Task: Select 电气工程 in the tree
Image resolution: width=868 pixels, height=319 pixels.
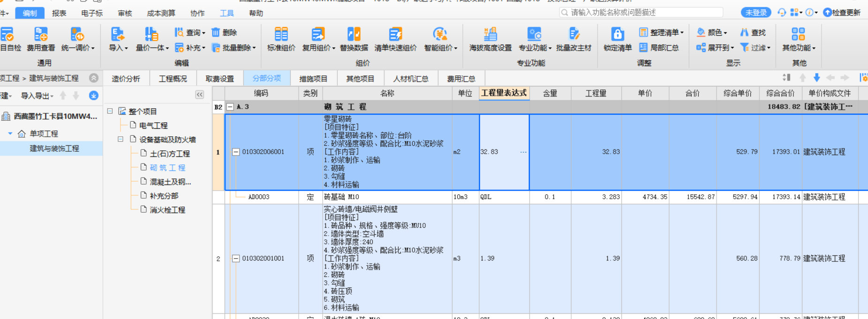Action: point(153,126)
